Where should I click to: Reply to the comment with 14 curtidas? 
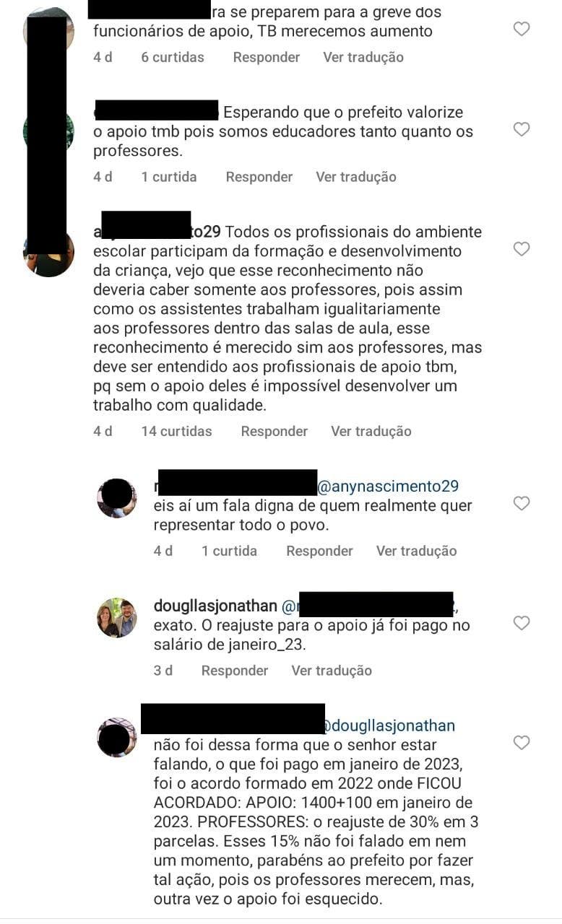click(274, 431)
